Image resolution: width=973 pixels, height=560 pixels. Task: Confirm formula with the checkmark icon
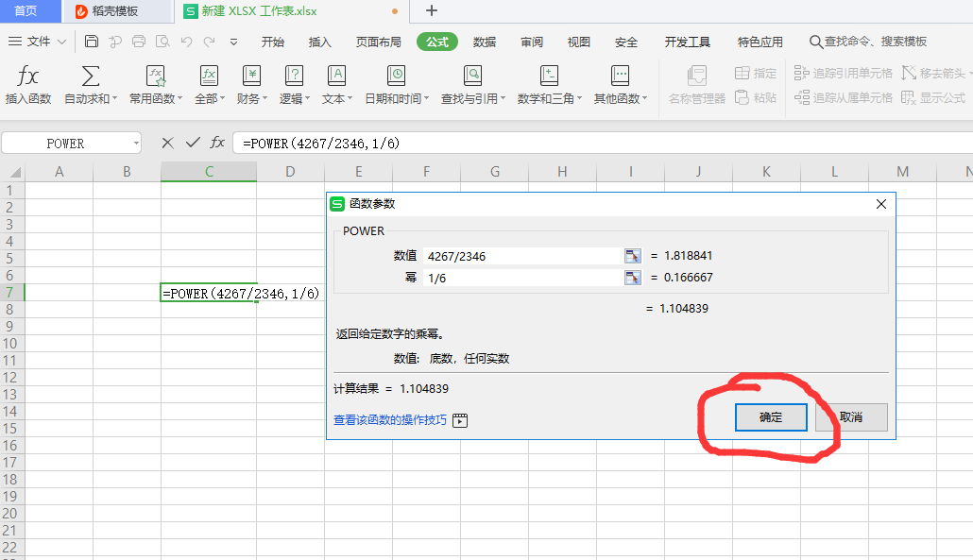pos(193,143)
